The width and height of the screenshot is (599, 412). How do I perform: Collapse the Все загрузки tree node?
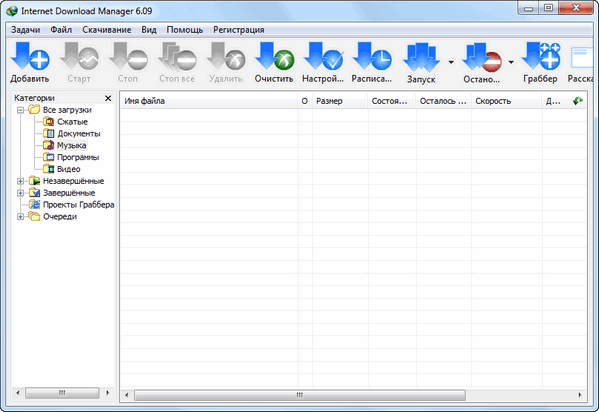[21, 110]
